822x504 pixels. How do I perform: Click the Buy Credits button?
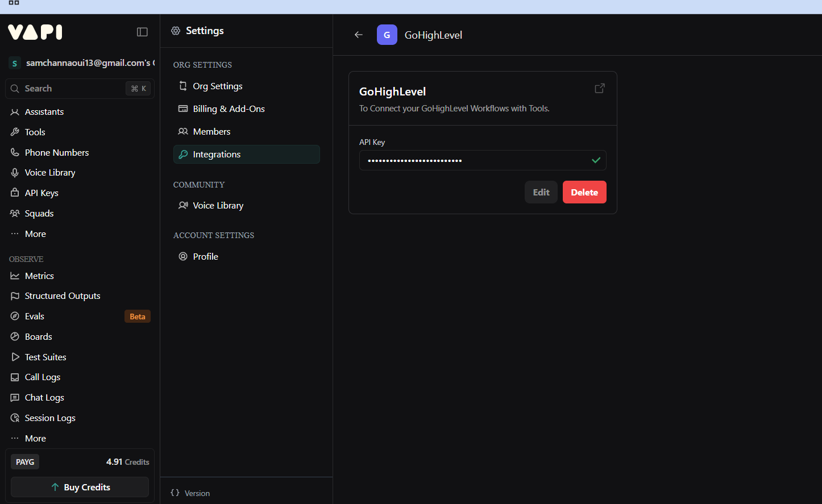tap(80, 487)
